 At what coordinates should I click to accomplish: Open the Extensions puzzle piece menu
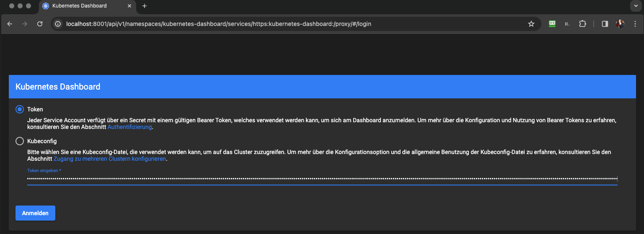tap(582, 24)
